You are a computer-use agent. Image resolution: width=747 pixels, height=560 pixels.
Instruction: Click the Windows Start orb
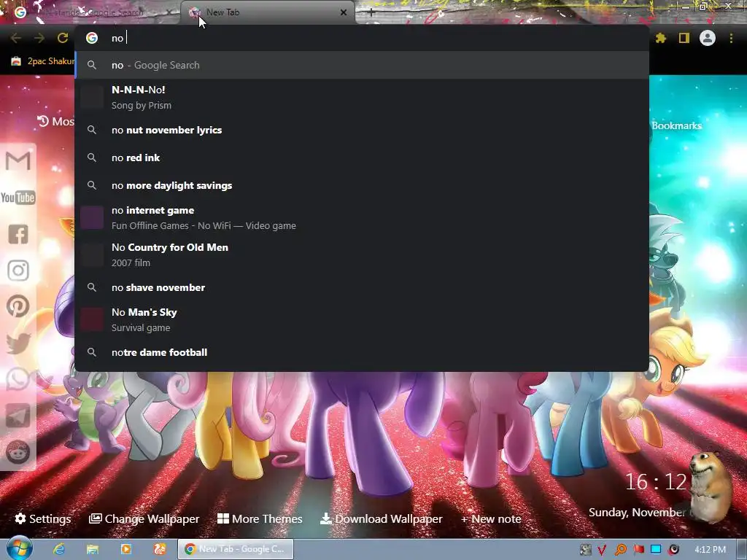pos(19,548)
